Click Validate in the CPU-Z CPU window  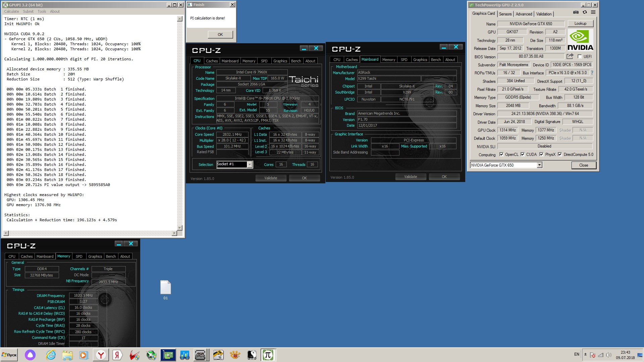[x=271, y=178]
